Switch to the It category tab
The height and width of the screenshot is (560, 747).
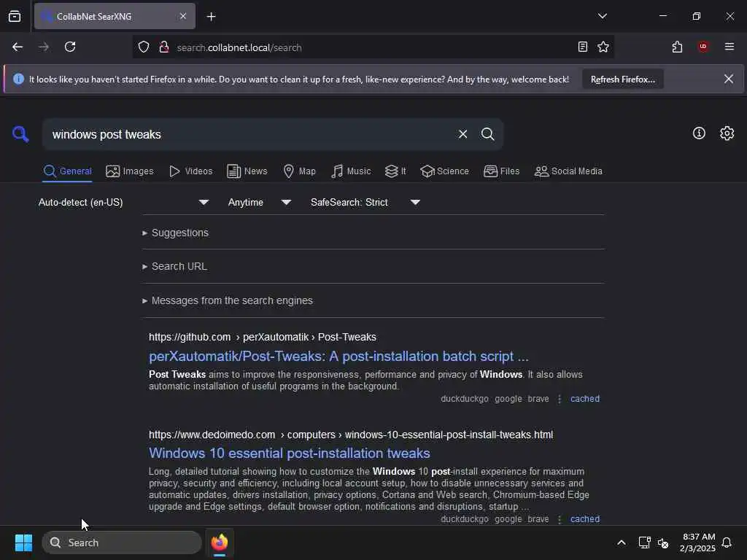tap(395, 171)
